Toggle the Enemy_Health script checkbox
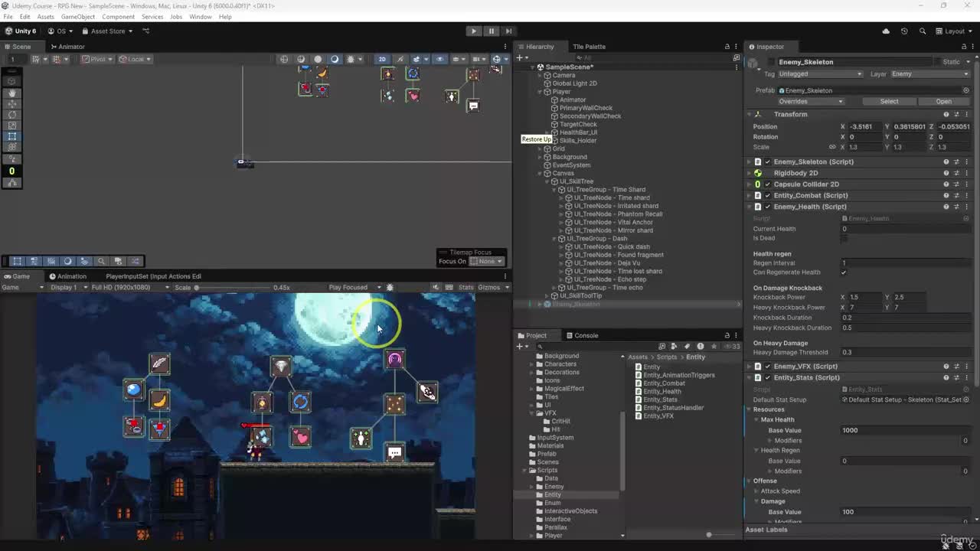980x551 pixels. pyautogui.click(x=767, y=207)
